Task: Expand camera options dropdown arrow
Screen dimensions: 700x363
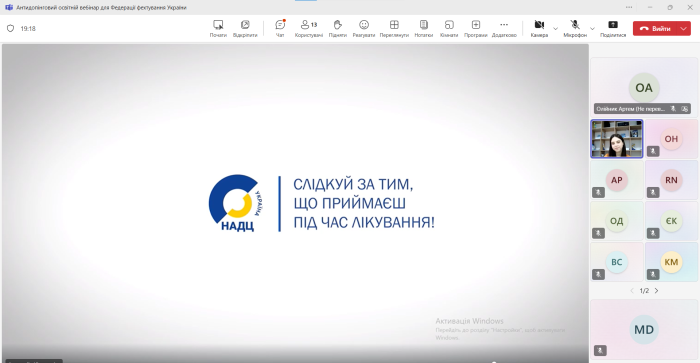Action: (555, 29)
